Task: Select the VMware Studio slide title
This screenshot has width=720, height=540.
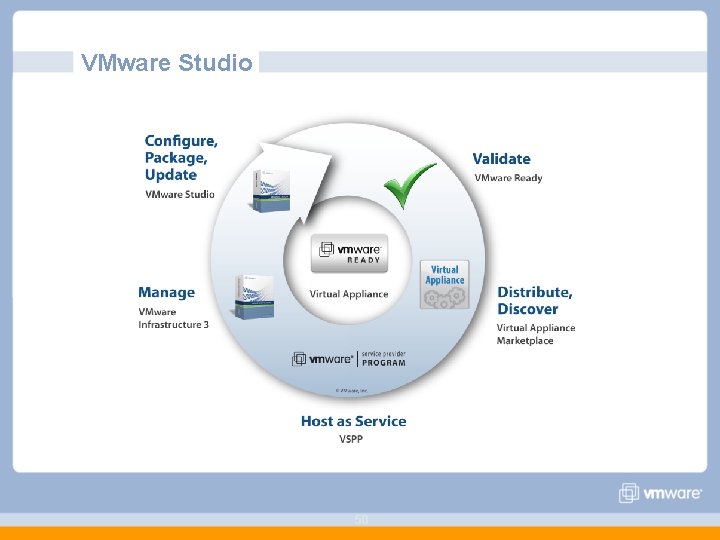Action: coord(167,62)
